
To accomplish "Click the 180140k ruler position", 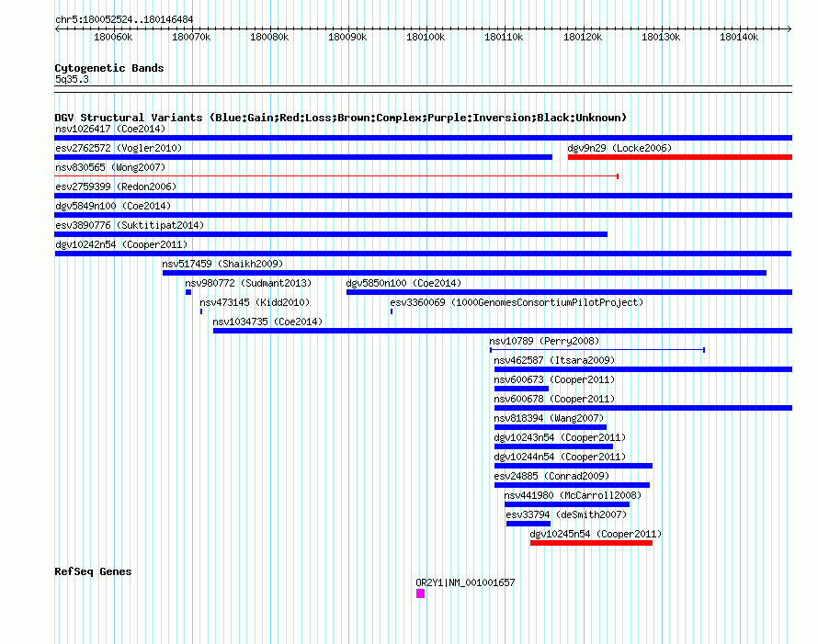I will [739, 37].
